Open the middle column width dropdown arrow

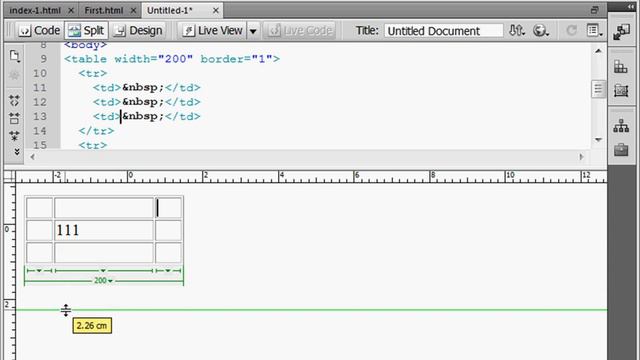pos(103,271)
